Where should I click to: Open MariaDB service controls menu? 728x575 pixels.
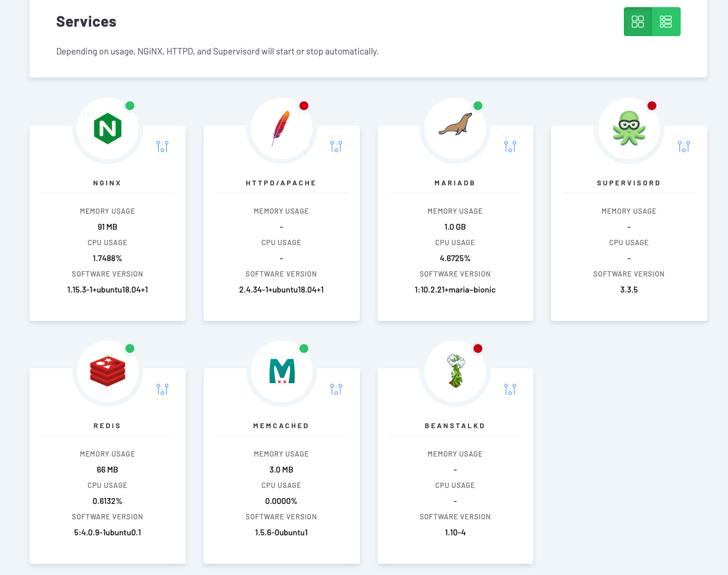click(x=510, y=146)
